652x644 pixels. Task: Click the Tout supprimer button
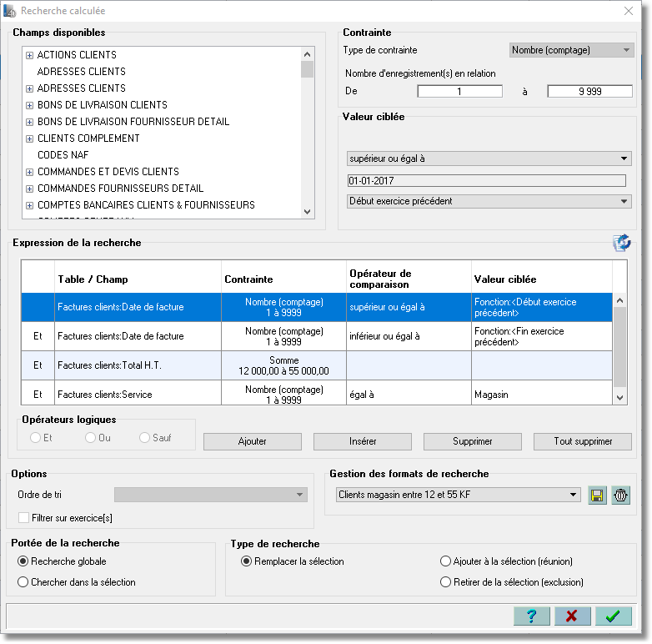(x=583, y=441)
